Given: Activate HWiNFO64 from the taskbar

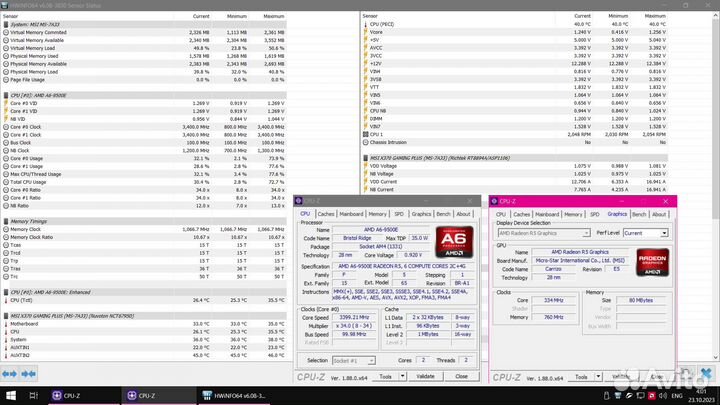Looking at the screenshot, I should 234,395.
